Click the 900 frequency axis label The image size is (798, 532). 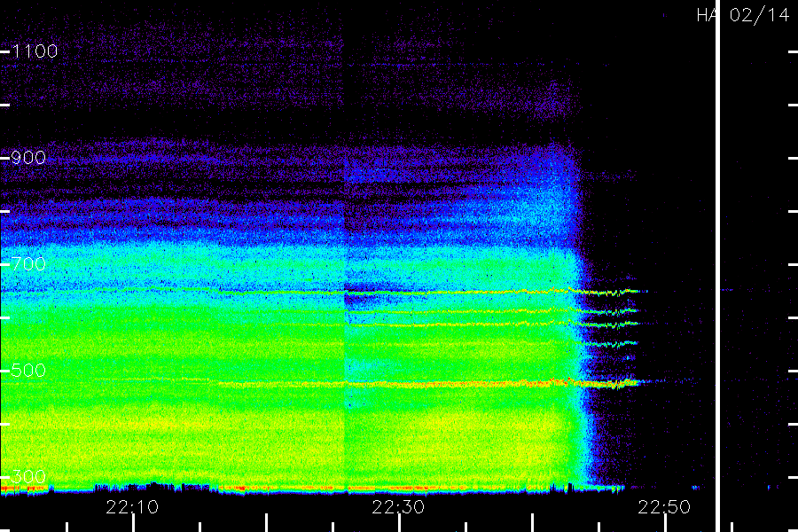pos(28,158)
